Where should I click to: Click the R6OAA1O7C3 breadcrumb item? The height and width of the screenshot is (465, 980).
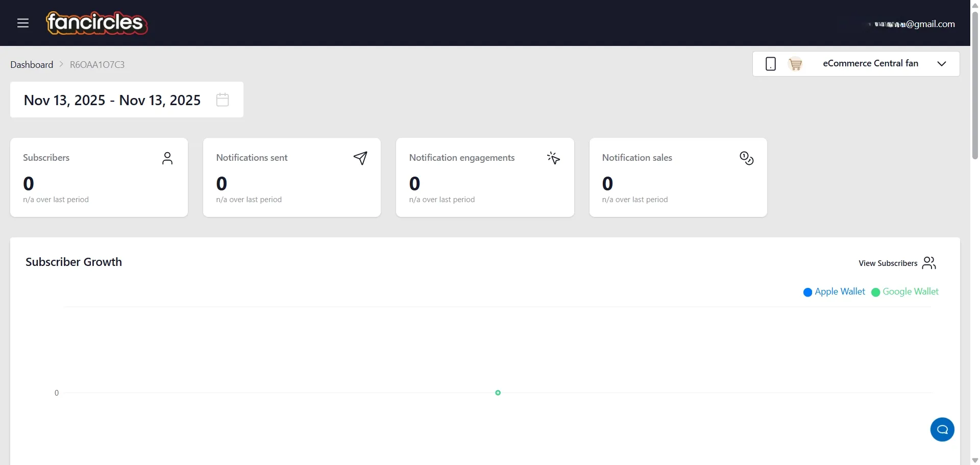tap(97, 65)
